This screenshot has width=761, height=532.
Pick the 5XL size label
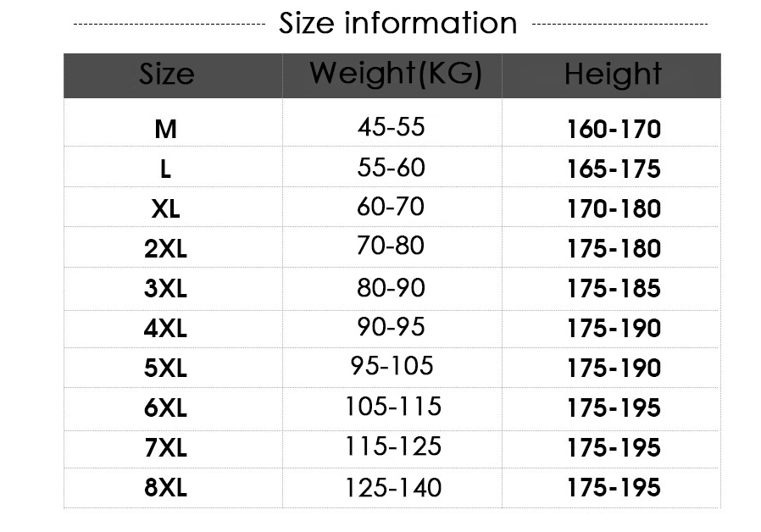pyautogui.click(x=165, y=369)
